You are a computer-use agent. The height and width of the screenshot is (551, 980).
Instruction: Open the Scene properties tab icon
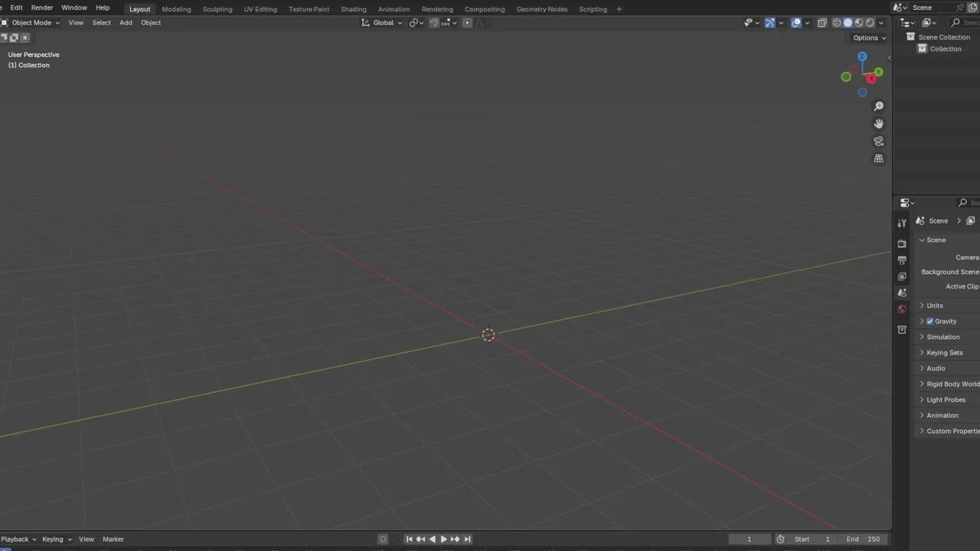[902, 292]
